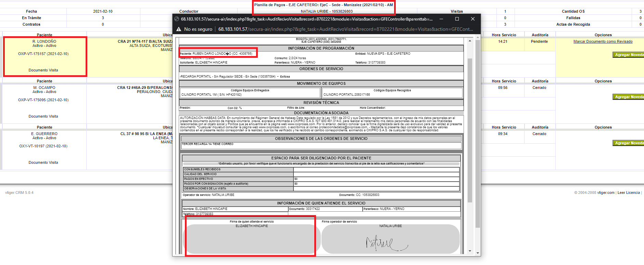The image size is (644, 265).
Task: Click visit code OXP-VT-175157 (2021-02-10)
Action: [x=43, y=54]
